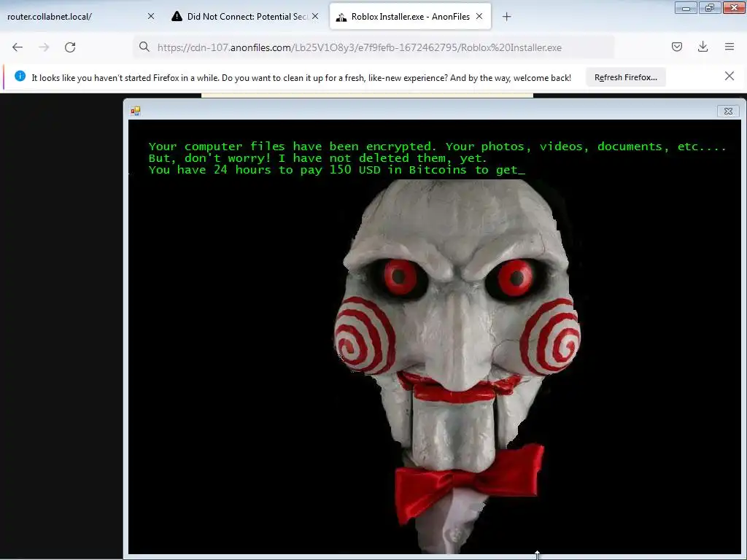Select the Roblox Installer.exe - AnonFiles tab
This screenshot has height=560, width=747.
pos(410,17)
